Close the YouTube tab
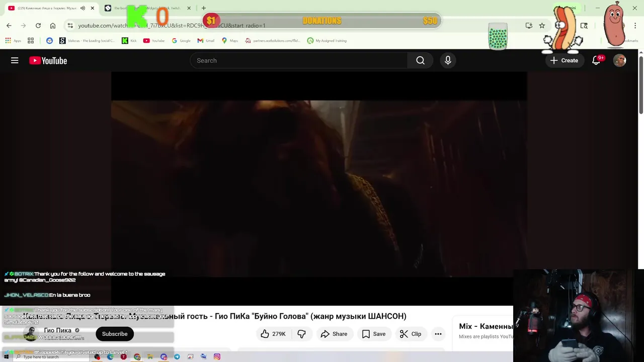644x362 pixels. [92, 8]
